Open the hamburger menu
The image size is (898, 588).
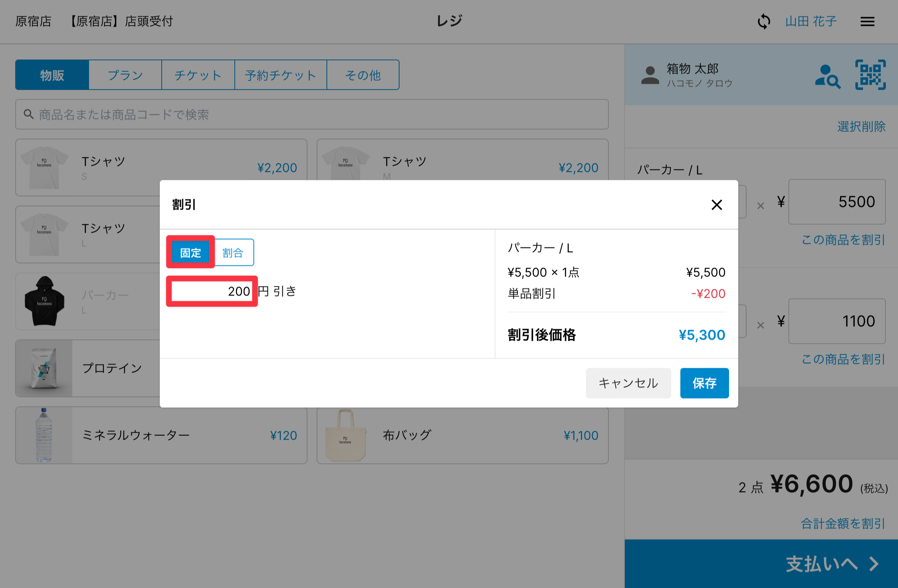tap(867, 21)
